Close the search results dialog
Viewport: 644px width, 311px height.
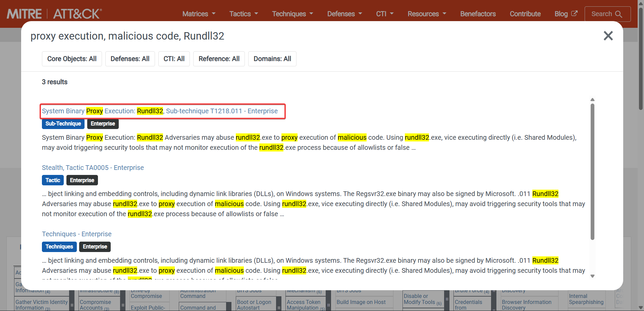click(x=608, y=36)
